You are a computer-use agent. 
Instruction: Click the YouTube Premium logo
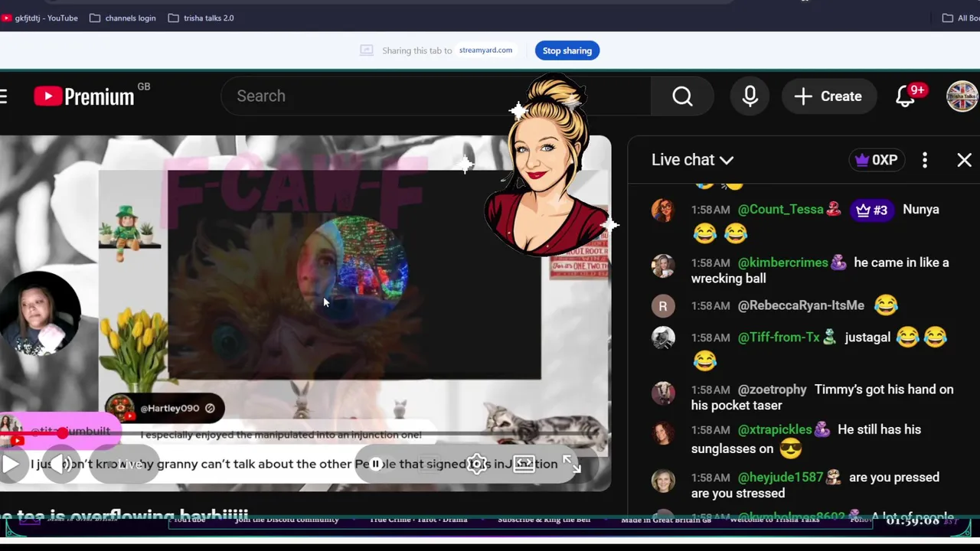84,96
